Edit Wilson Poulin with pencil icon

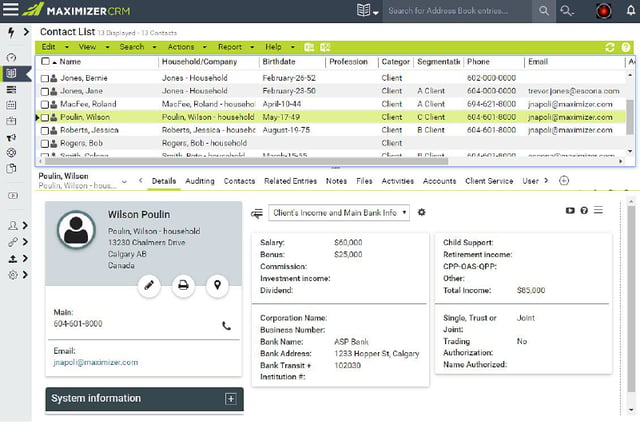tap(149, 285)
